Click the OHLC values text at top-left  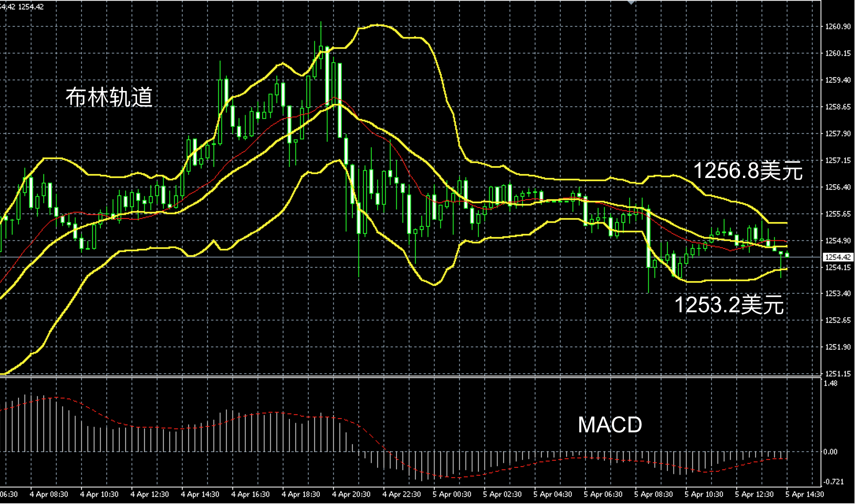click(x=22, y=7)
